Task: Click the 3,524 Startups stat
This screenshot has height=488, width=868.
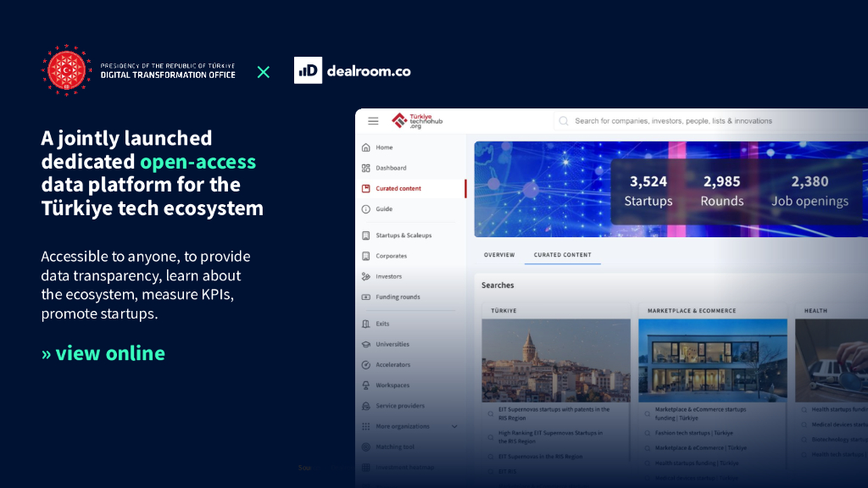Action: tap(648, 191)
